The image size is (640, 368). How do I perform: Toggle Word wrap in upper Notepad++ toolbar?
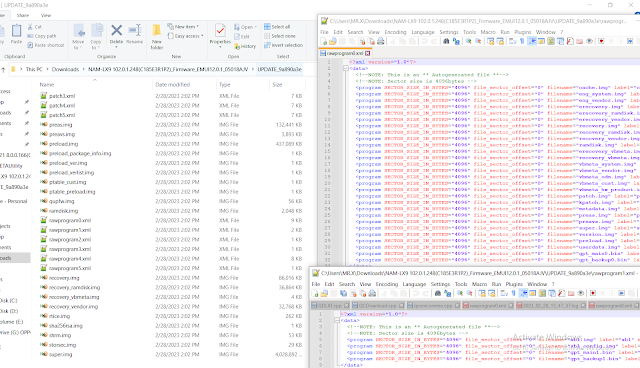[513, 41]
